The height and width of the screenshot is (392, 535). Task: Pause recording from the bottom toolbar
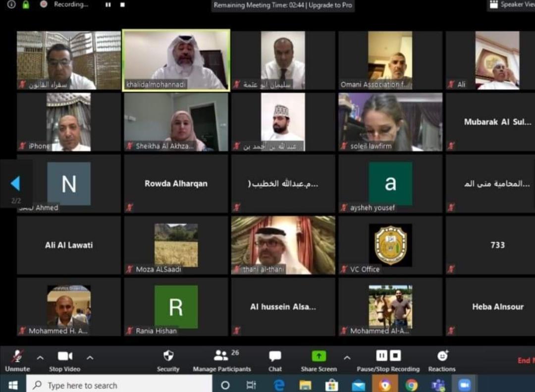[x=381, y=355]
